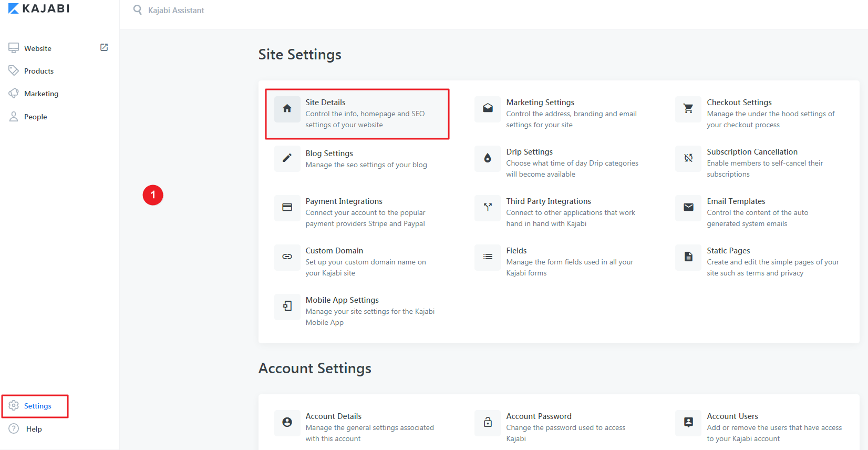The image size is (868, 450).
Task: Open Static Pages link
Action: (x=729, y=251)
